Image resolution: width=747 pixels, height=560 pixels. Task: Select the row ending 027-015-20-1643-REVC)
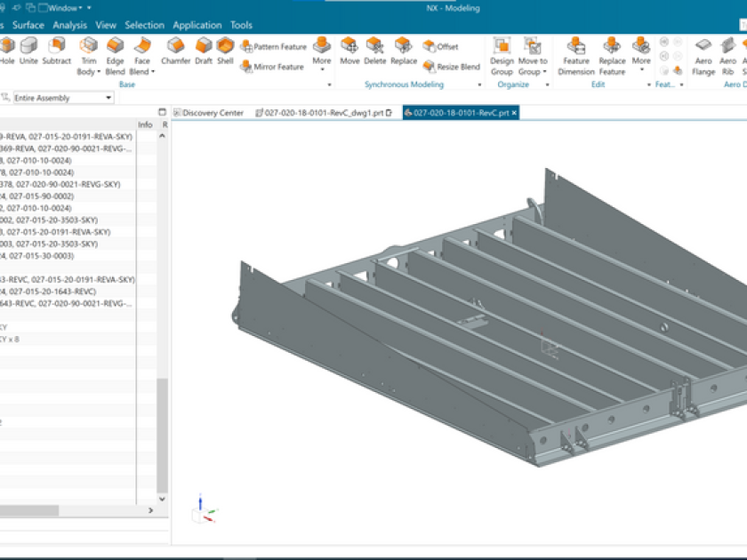click(68, 292)
